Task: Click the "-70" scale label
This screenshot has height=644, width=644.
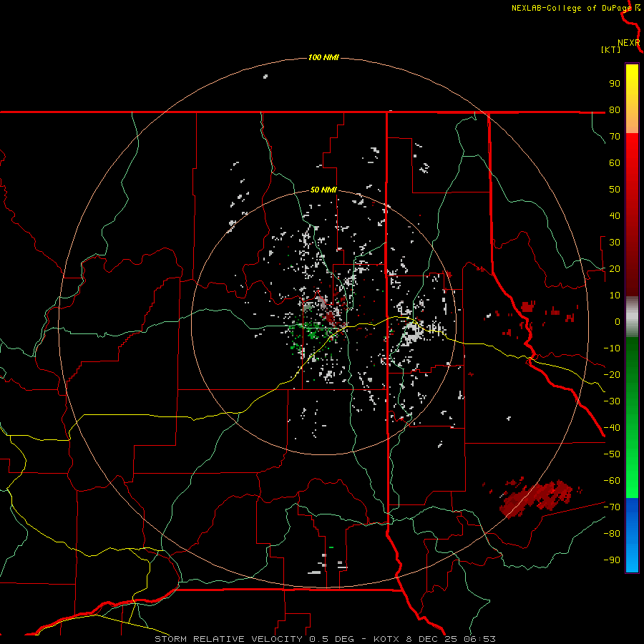Action: 612,507
